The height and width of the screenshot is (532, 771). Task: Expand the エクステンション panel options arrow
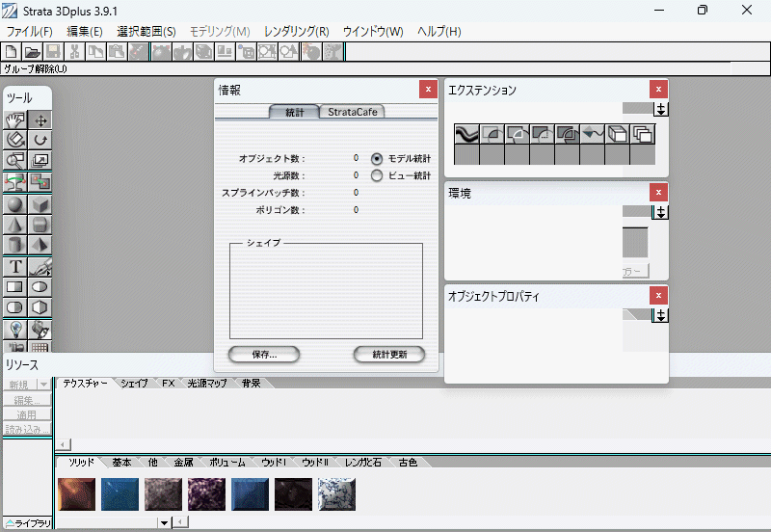tap(661, 109)
